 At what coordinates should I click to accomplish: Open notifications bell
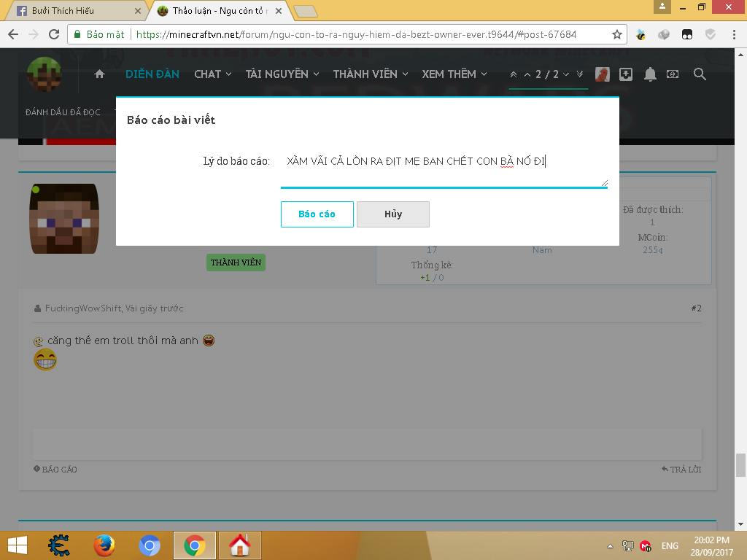[650, 74]
